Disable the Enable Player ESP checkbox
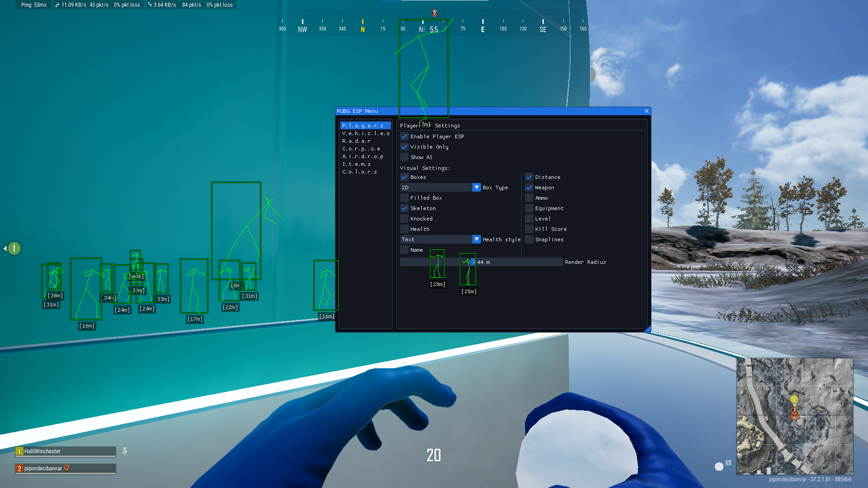Image resolution: width=868 pixels, height=488 pixels. pyautogui.click(x=405, y=136)
